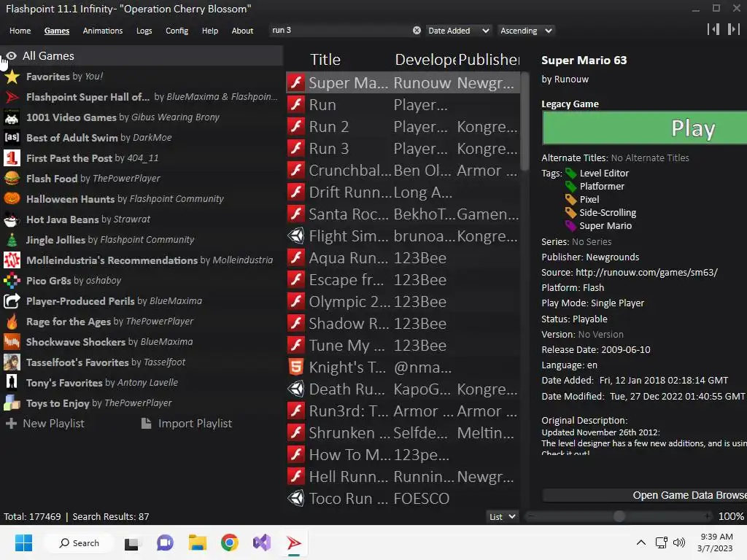Select Rage for the Ages flame icon
The height and width of the screenshot is (560, 747).
click(12, 322)
